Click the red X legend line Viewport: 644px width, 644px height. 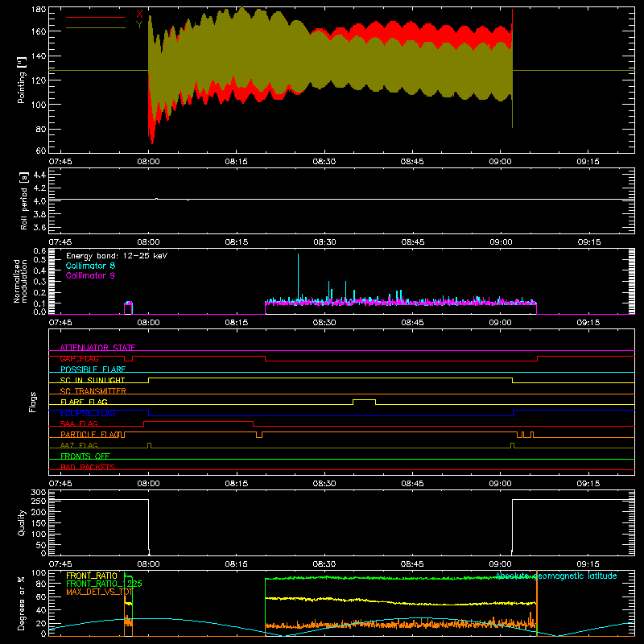coord(96,17)
